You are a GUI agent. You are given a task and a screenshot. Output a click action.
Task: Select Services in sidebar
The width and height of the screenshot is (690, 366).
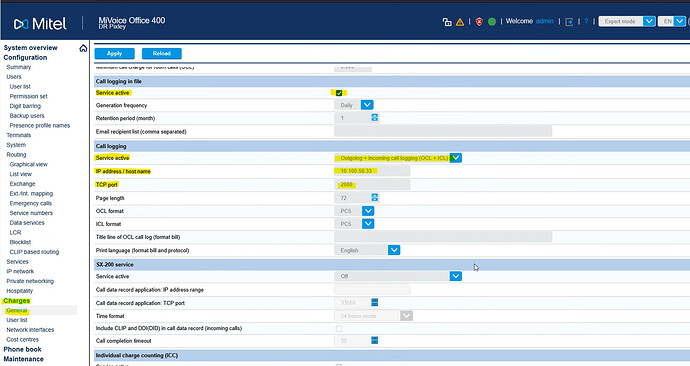pos(17,262)
